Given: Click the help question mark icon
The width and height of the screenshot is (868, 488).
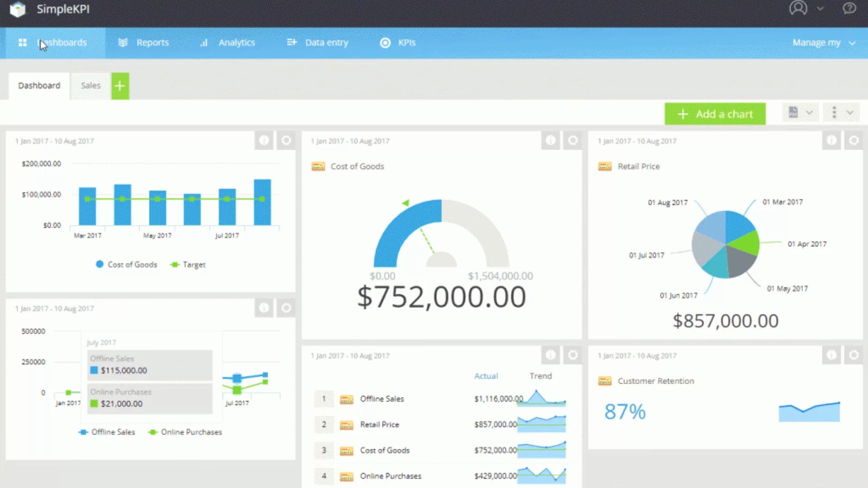Looking at the screenshot, I should (x=849, y=8).
